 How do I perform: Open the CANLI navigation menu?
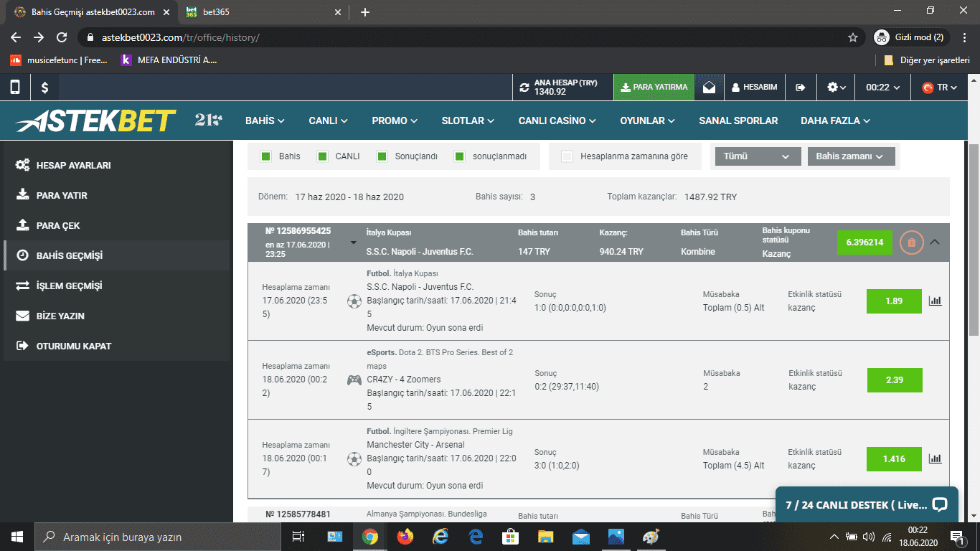click(329, 121)
